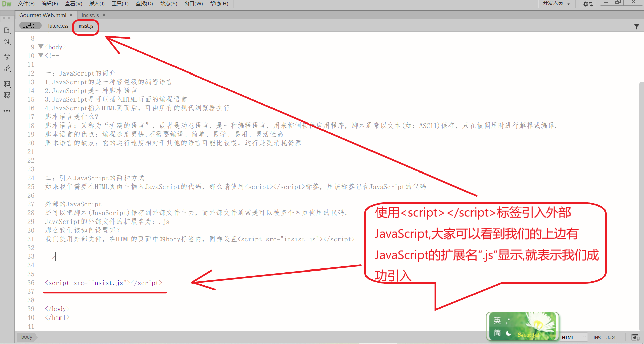
Task: Click line 27 外部的JavaScript text
Action: [x=73, y=204]
